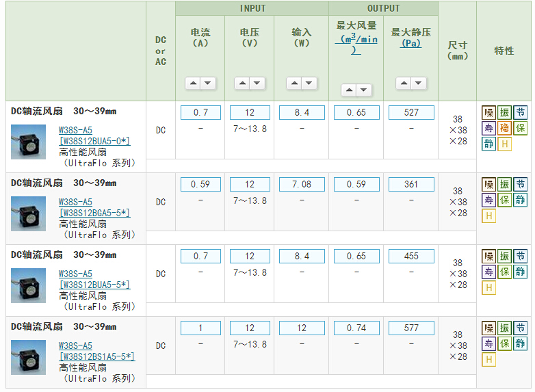
Task: Click the 振 vibration icon in W38S12BUA5-0* row
Action: coord(504,113)
